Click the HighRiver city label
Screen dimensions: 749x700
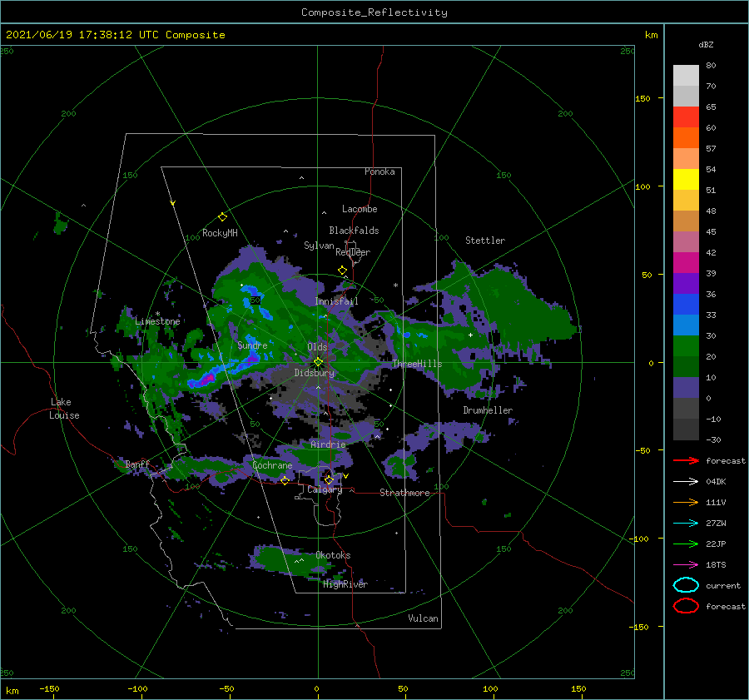pos(345,584)
